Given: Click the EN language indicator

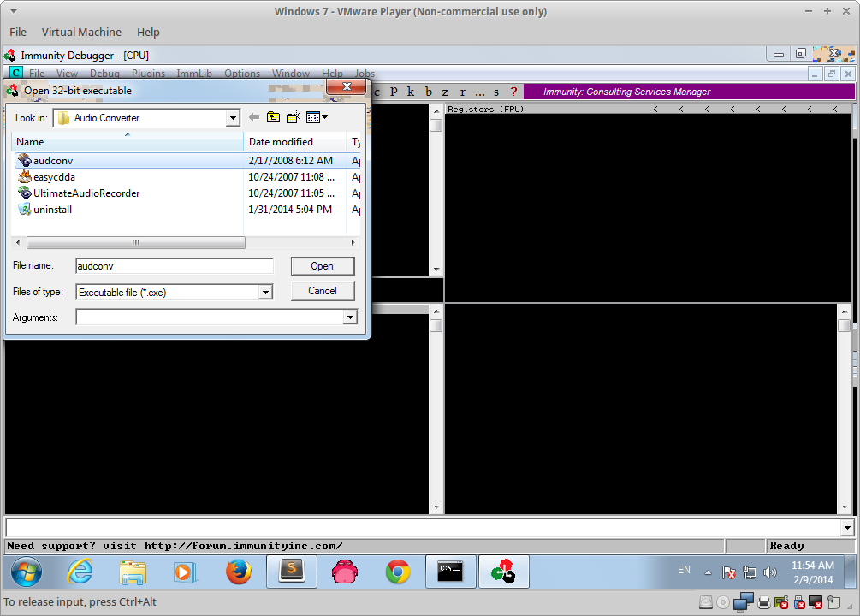Looking at the screenshot, I should click(x=684, y=570).
